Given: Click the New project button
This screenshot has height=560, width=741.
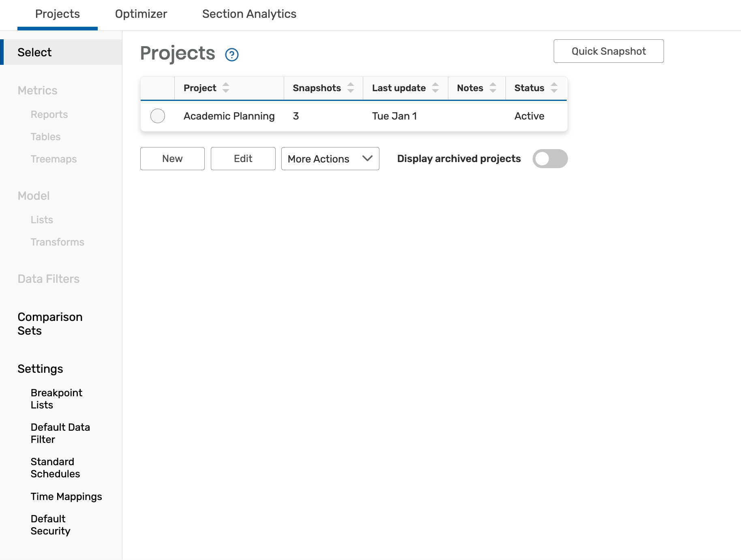Looking at the screenshot, I should point(172,158).
